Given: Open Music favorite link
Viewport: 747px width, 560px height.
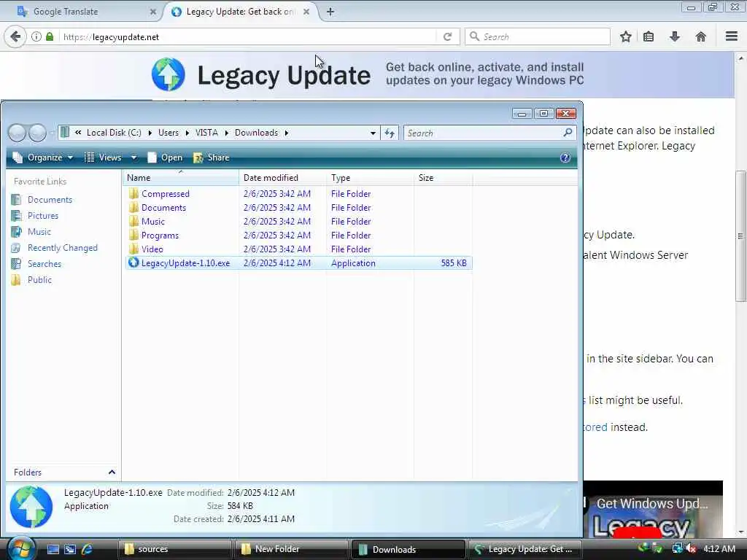Looking at the screenshot, I should 39,232.
